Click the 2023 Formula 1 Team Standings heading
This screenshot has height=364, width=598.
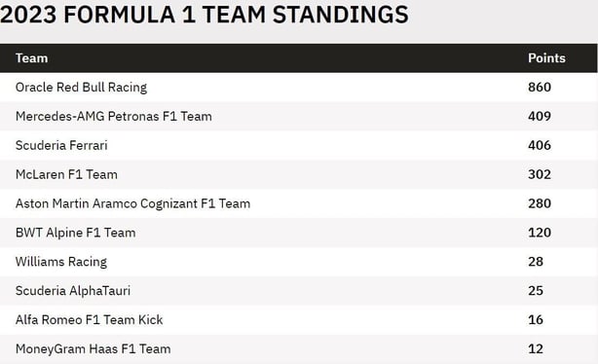pyautogui.click(x=205, y=15)
